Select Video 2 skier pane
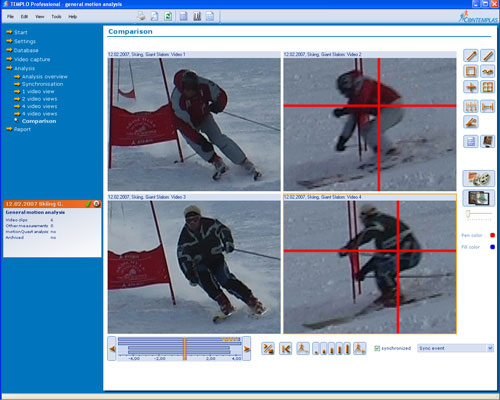The image size is (500, 400). click(370, 124)
